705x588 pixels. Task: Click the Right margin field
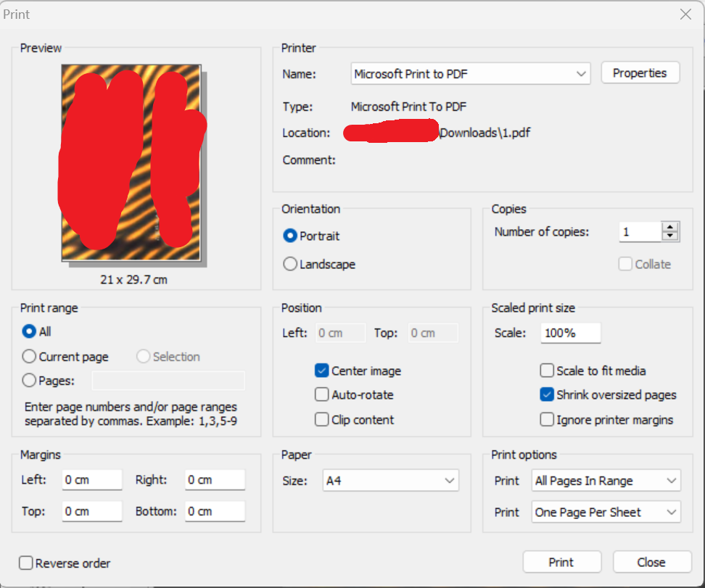[215, 480]
